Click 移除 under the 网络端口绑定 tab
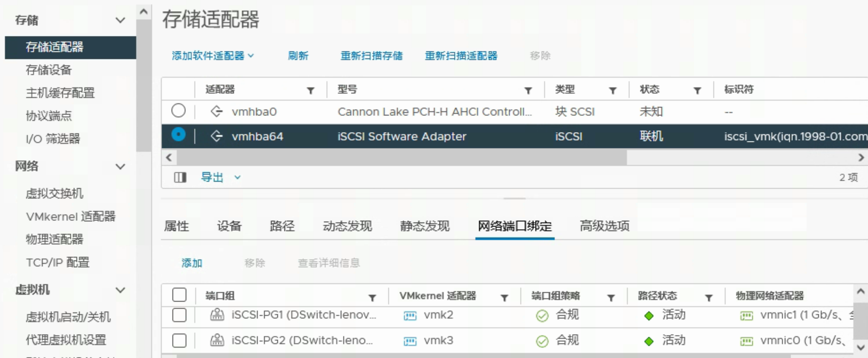 [x=255, y=263]
